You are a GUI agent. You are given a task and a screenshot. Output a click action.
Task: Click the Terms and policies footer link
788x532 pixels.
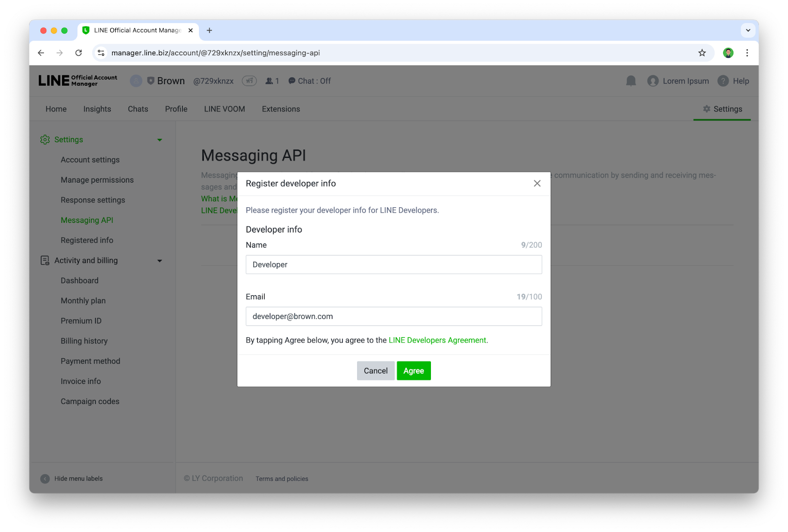pos(282,479)
